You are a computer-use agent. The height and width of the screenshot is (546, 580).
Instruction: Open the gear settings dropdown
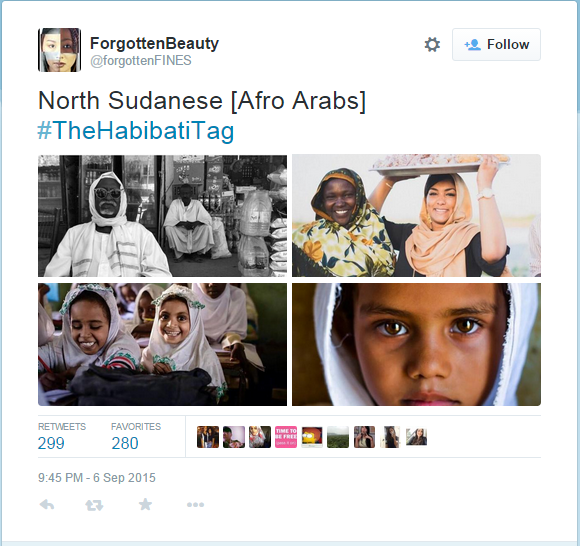[432, 44]
